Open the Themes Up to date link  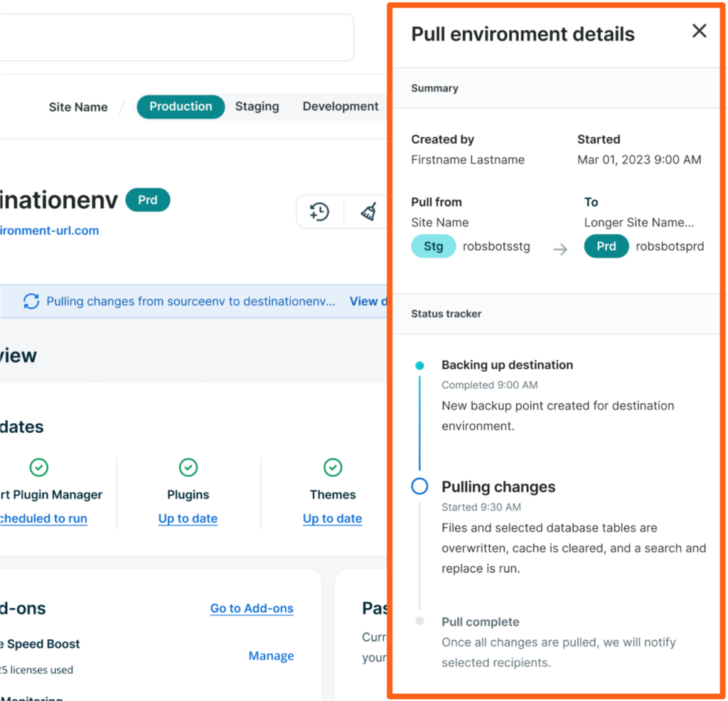pyautogui.click(x=332, y=519)
